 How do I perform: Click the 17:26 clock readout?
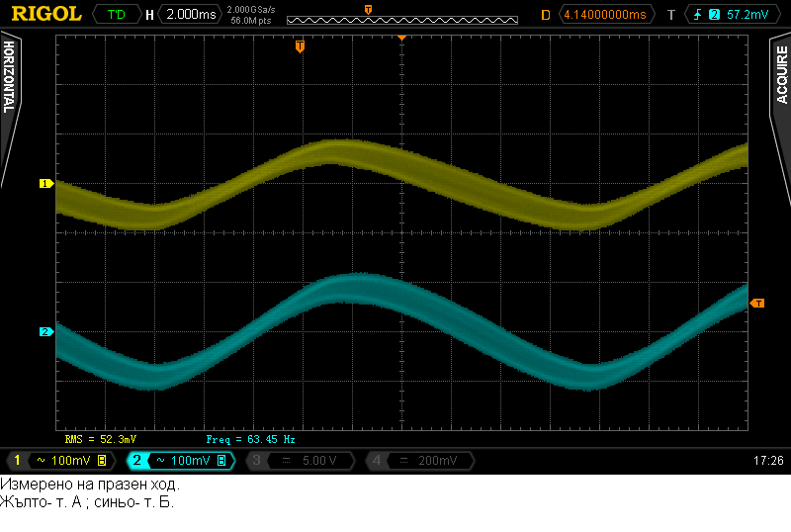768,461
